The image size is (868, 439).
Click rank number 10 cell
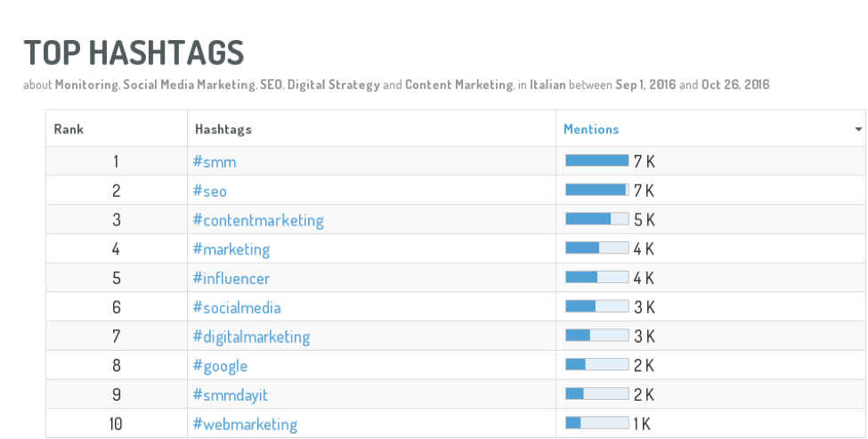[116, 424]
